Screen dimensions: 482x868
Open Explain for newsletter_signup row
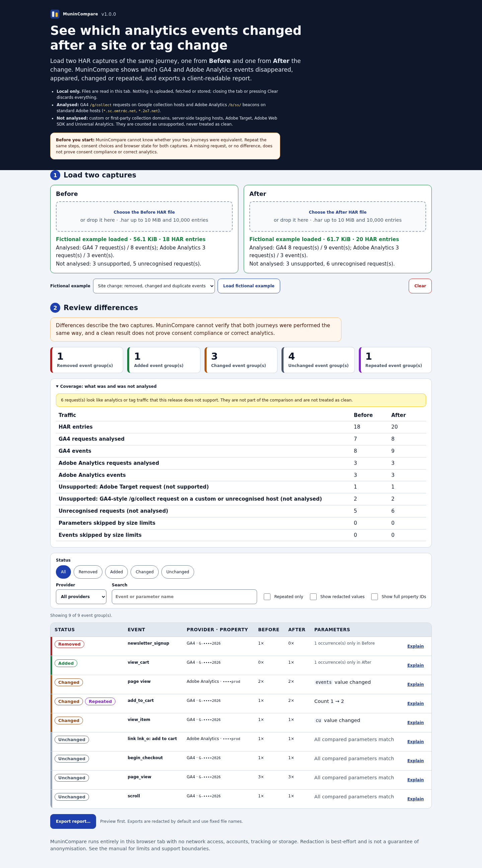point(415,646)
